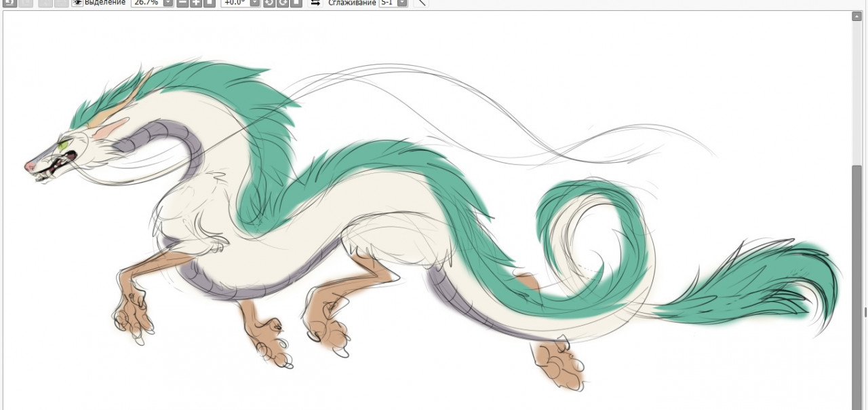This screenshot has width=868, height=410.
Task: Open the rotation angle dropdown next to +0.0°
Action: pos(255,3)
